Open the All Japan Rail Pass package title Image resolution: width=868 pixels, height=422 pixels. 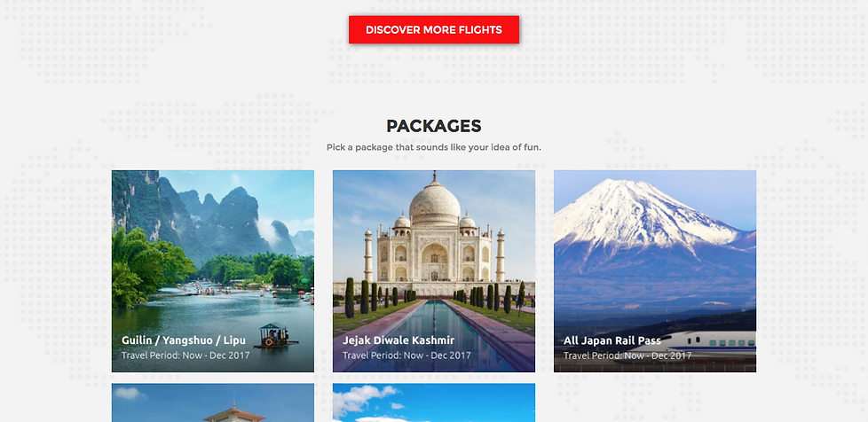[612, 340]
